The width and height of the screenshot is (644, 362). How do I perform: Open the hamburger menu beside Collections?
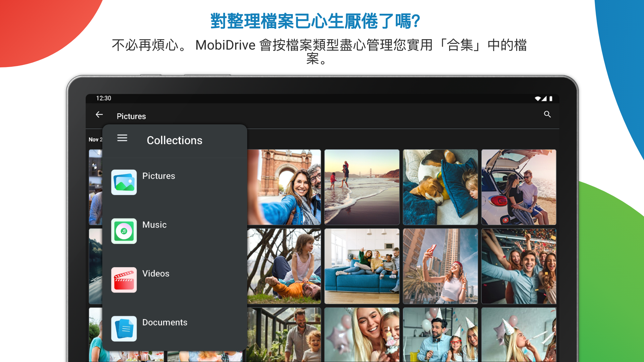tap(122, 138)
